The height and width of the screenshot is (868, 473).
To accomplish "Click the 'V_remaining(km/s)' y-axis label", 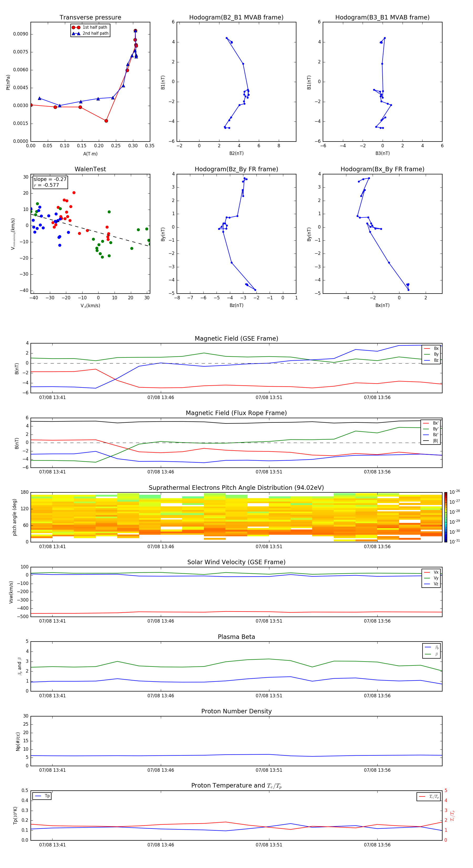I will pos(13,234).
